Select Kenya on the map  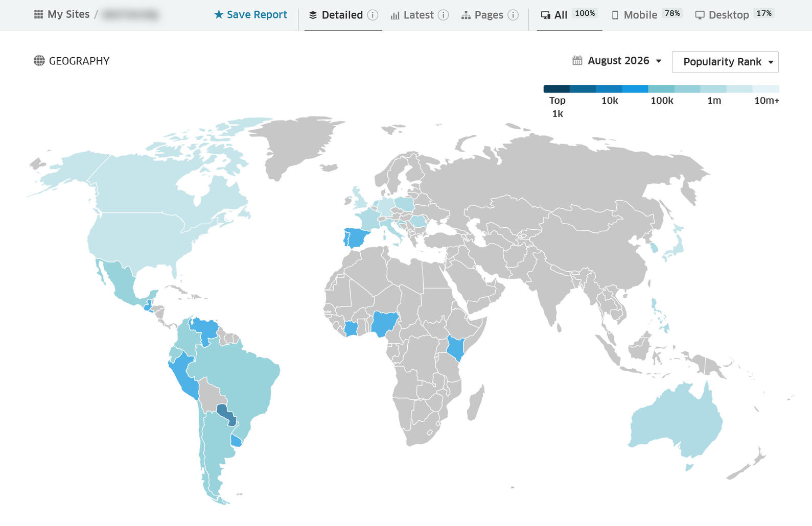tap(456, 348)
